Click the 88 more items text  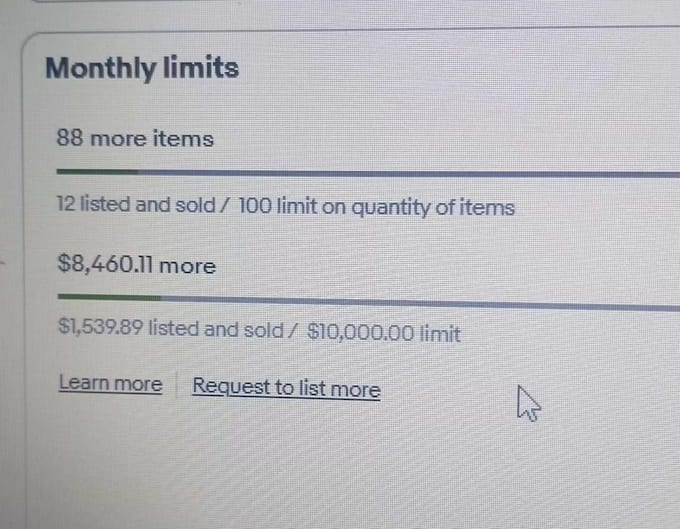135,139
